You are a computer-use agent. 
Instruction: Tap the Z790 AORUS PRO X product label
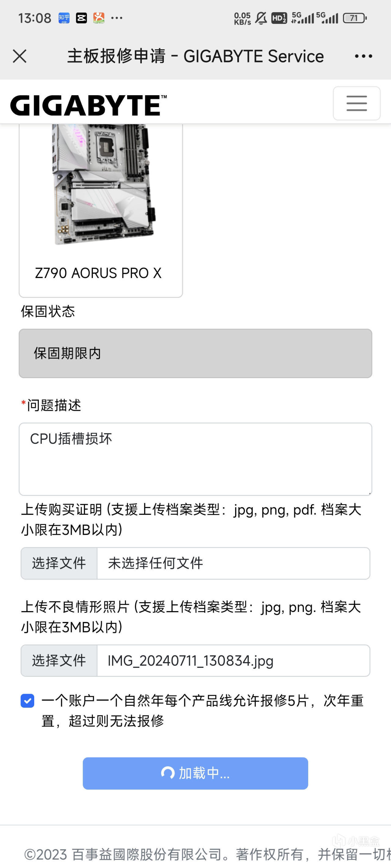click(98, 273)
